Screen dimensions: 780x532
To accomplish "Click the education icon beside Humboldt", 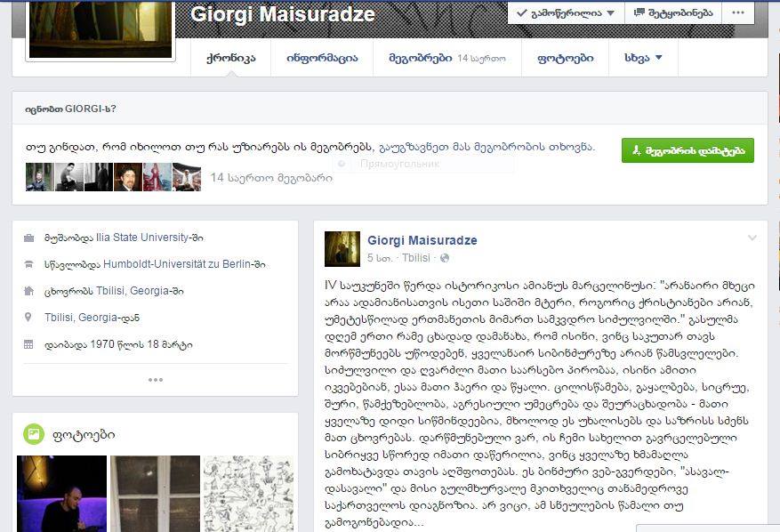I will [28, 264].
